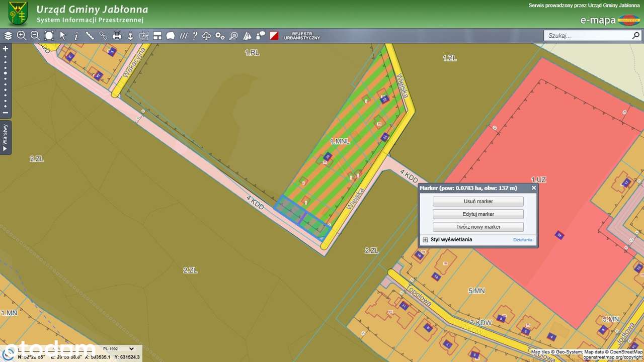The image size is (644, 362).
Task: Select the info 'i' identify tool
Action: (76, 36)
